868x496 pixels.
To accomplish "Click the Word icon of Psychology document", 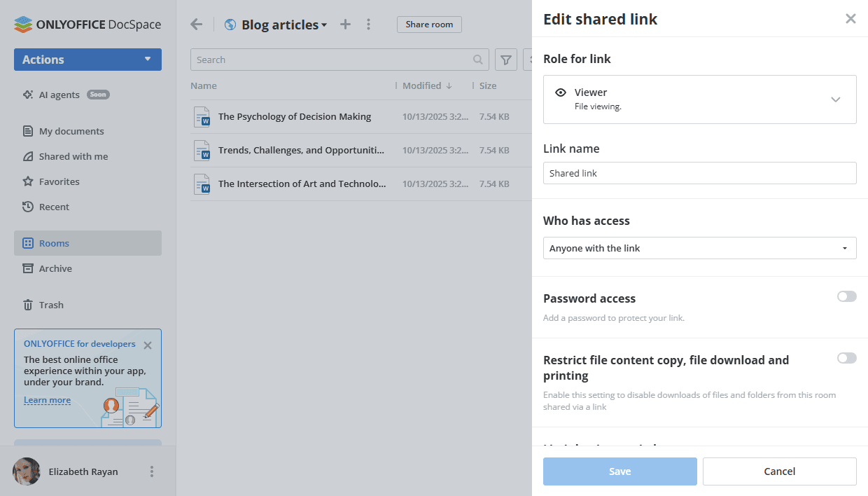I will tap(202, 117).
